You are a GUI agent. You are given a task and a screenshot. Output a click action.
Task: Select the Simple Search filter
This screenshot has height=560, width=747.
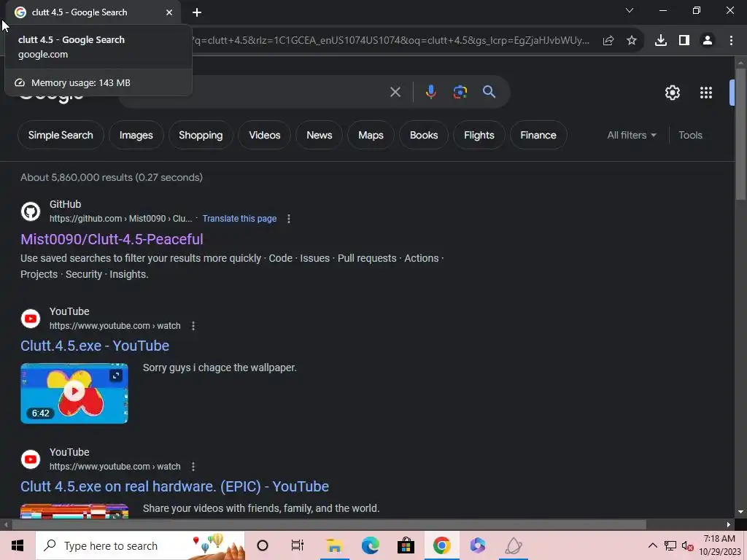point(61,135)
